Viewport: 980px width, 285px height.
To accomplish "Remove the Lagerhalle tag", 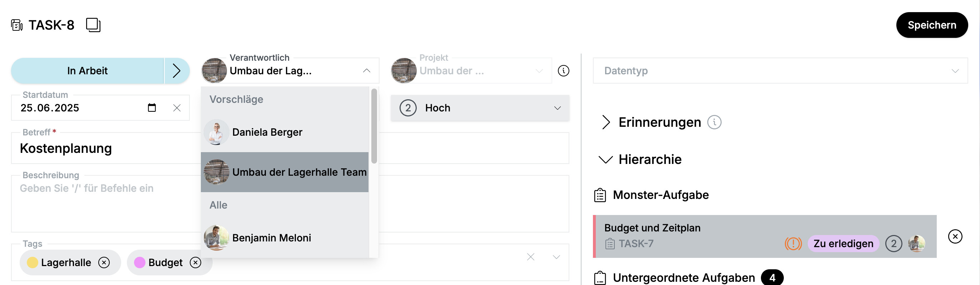I will click(104, 262).
